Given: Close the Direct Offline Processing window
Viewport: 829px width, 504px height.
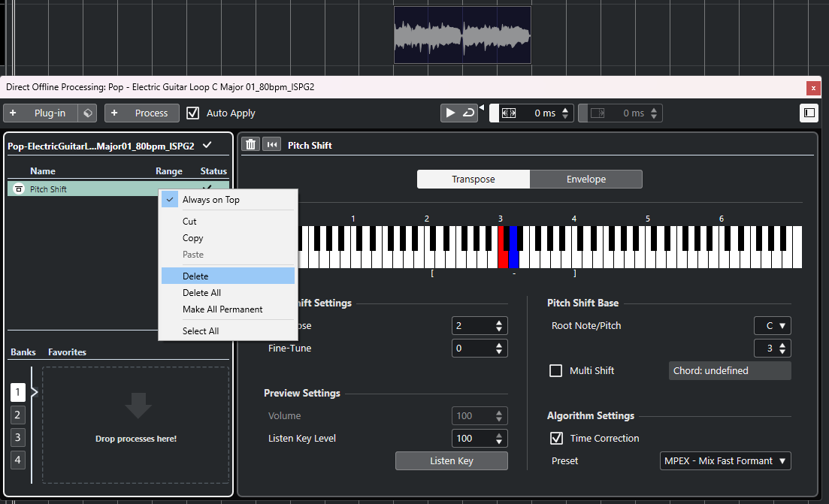Looking at the screenshot, I should pyautogui.click(x=813, y=87).
